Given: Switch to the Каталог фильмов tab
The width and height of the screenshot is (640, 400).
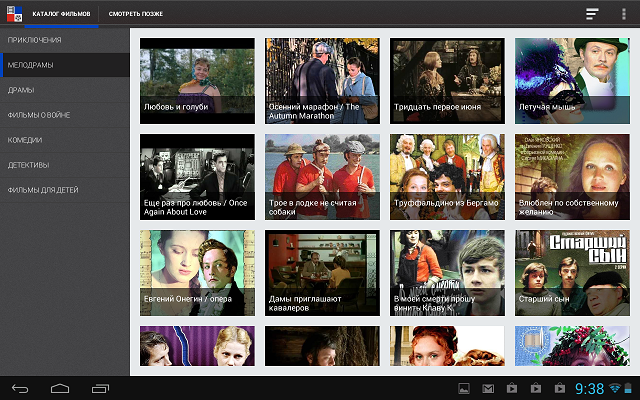Looking at the screenshot, I should pos(62,14).
